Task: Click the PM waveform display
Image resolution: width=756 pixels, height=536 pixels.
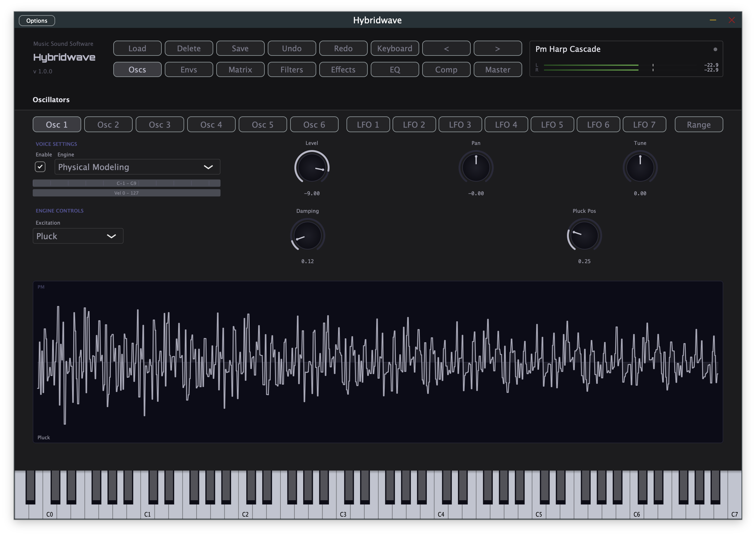Action: coord(377,361)
